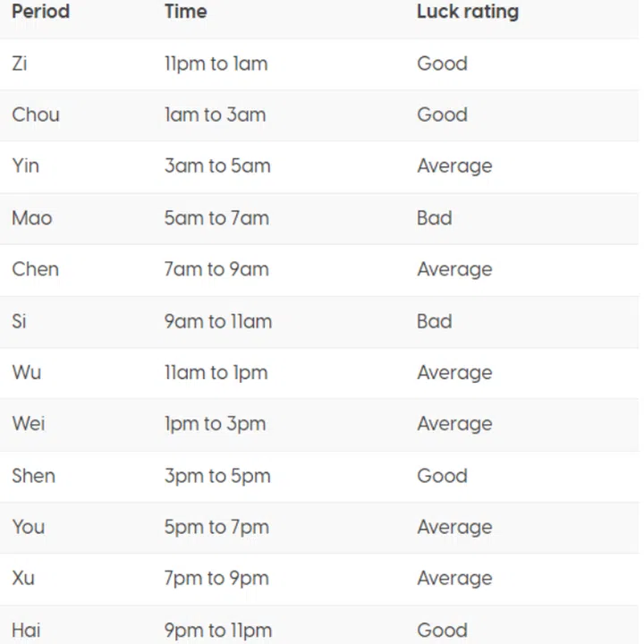Select the Zi period cell

pyautogui.click(x=20, y=64)
